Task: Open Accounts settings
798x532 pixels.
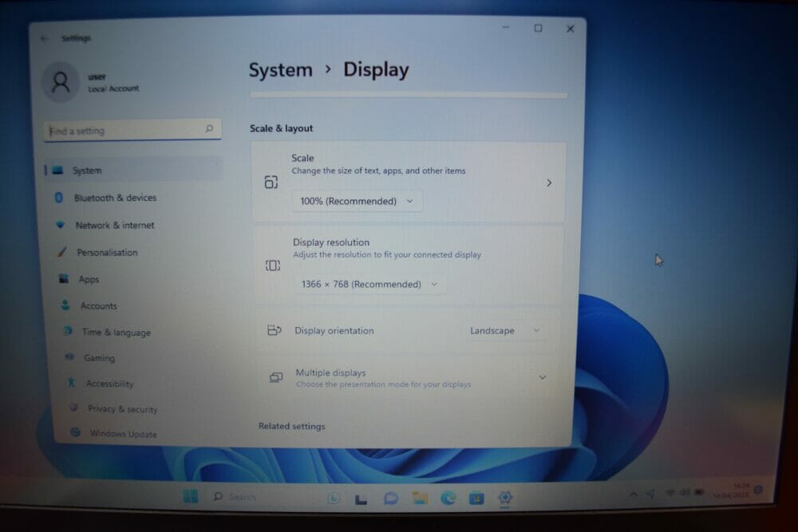Action: click(x=98, y=305)
